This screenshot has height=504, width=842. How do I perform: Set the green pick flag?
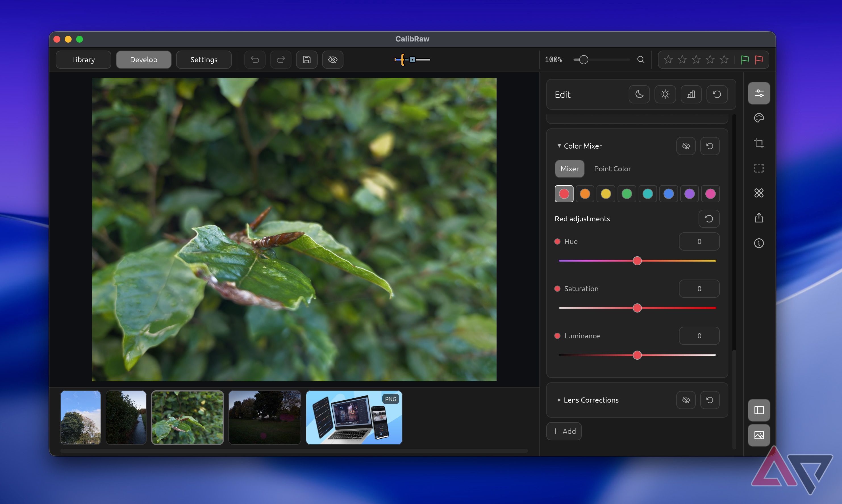[x=745, y=60]
